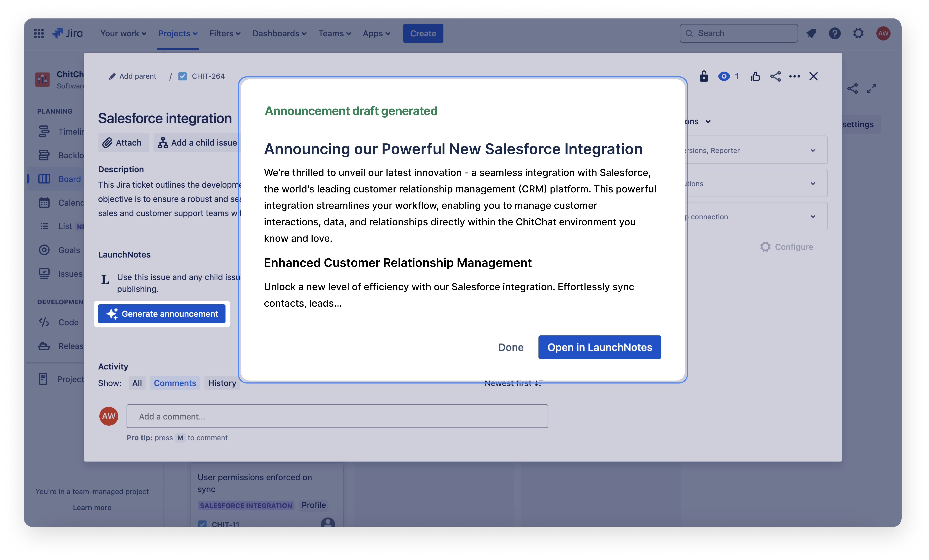The image size is (929, 560).
Task: Show History activity tab
Action: click(x=222, y=383)
